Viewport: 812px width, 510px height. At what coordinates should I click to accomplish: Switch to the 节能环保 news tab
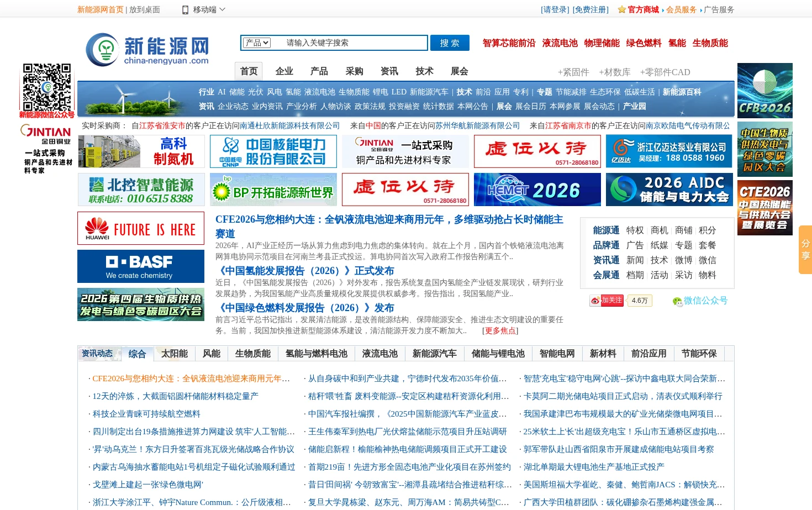click(x=699, y=354)
